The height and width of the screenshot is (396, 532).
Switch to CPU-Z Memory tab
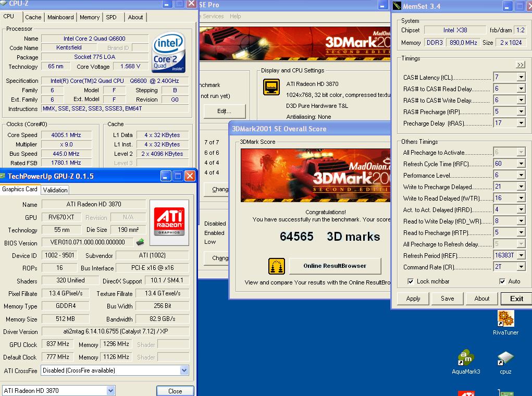[x=90, y=17]
